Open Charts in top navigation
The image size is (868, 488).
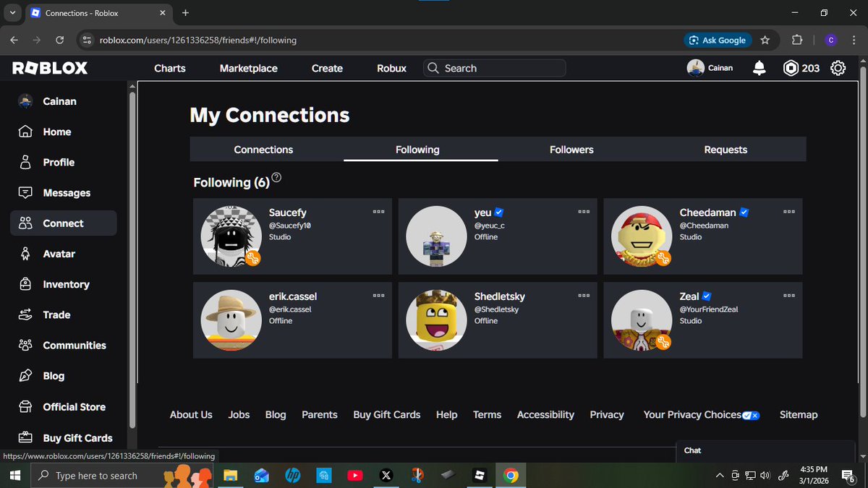170,68
